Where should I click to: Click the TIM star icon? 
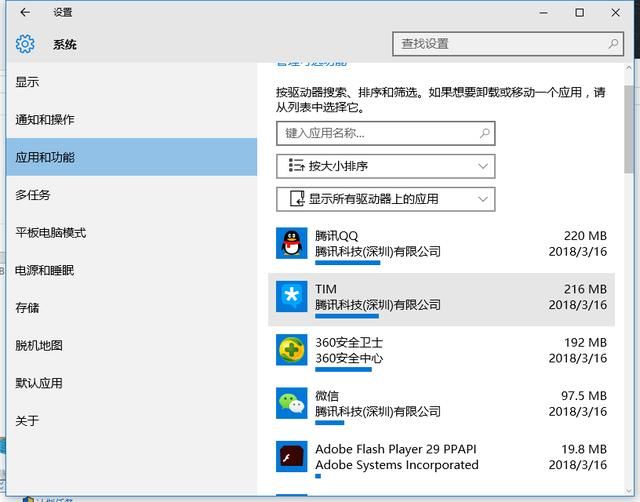point(291,296)
